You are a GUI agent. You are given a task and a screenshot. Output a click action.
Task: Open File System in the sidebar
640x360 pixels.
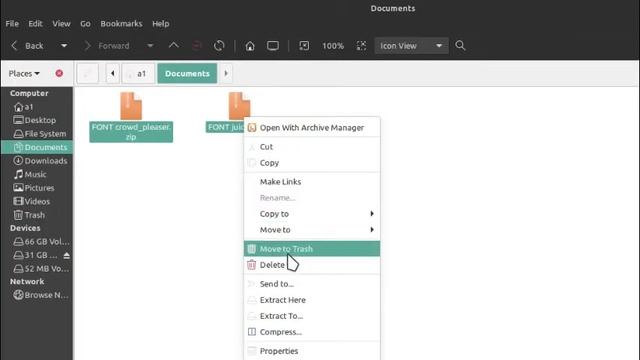click(37, 134)
